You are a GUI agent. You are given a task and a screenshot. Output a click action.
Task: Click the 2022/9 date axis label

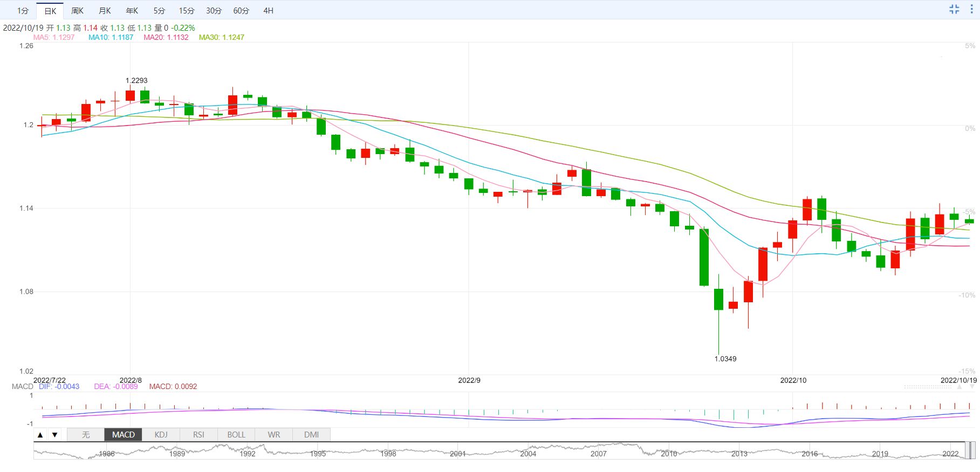point(469,380)
